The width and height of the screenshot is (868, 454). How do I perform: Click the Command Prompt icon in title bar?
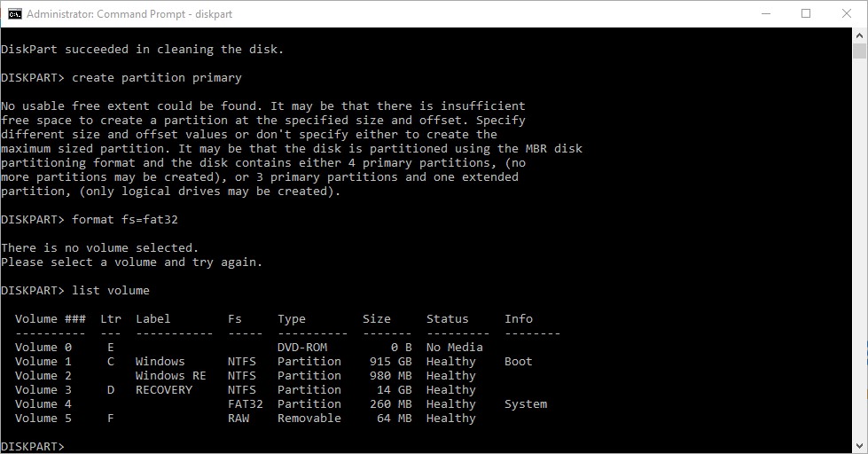tap(15, 14)
